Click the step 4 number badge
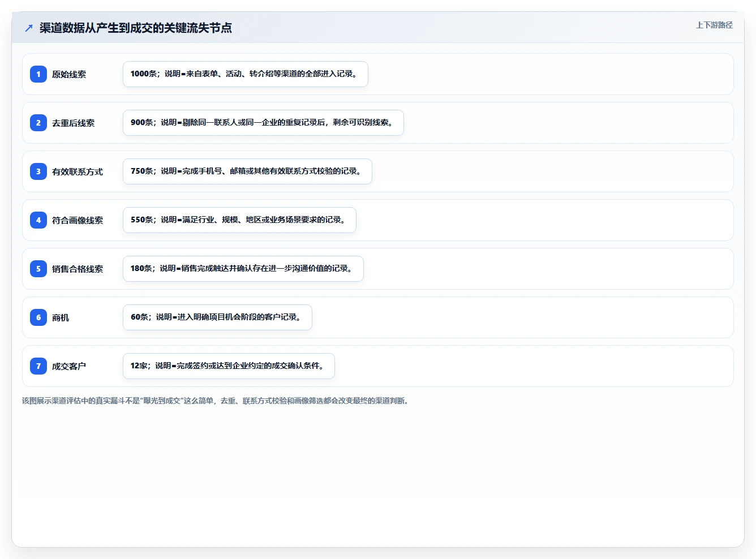 pos(38,220)
